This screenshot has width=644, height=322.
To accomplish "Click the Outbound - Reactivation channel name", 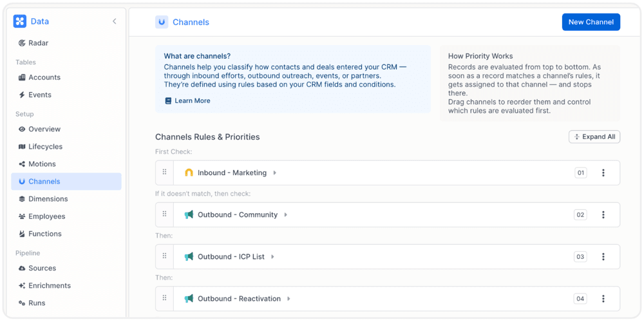I will (x=240, y=299).
